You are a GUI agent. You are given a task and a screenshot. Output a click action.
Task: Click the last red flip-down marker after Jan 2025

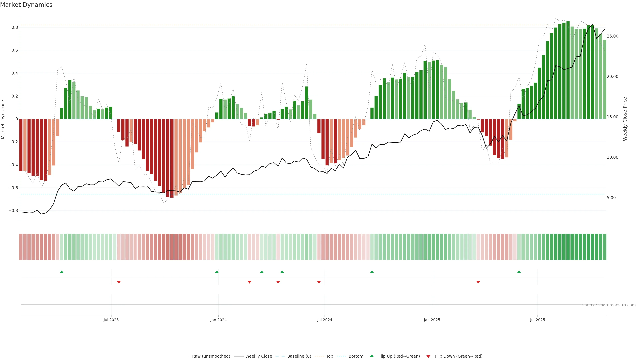point(478,282)
